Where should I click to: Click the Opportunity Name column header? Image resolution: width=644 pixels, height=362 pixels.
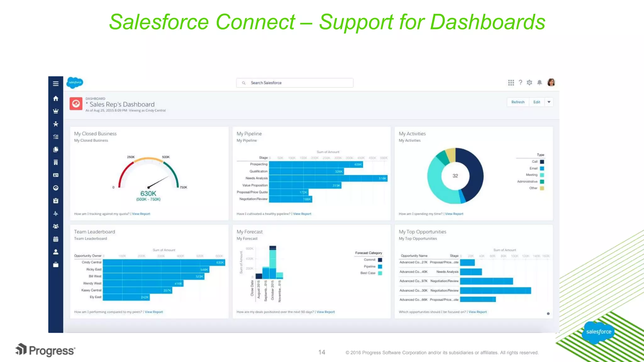[414, 256]
